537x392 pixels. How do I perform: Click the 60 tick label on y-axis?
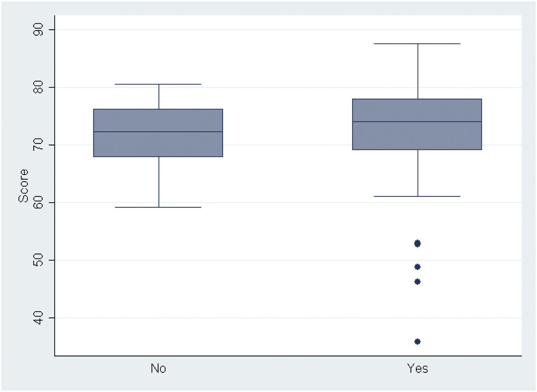click(x=38, y=202)
